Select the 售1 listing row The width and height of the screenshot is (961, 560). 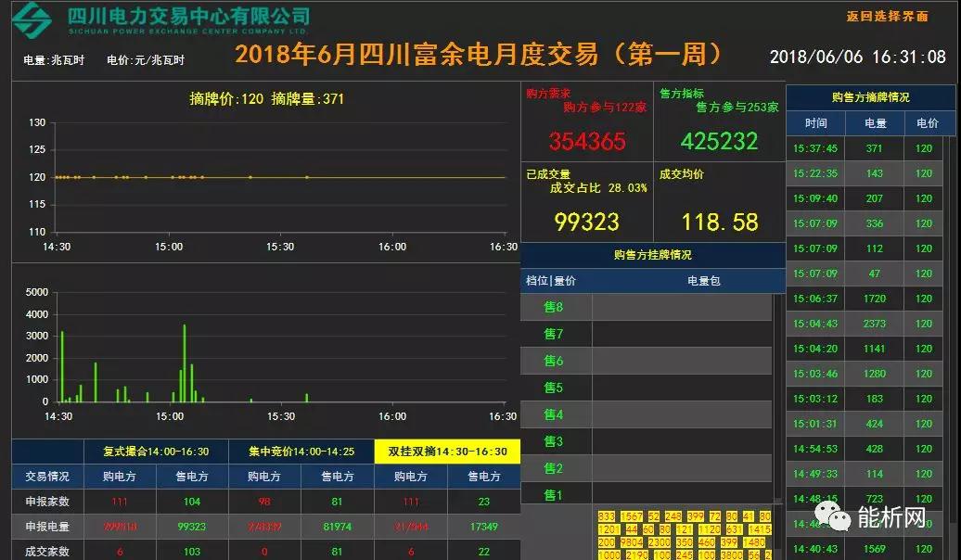coord(554,495)
